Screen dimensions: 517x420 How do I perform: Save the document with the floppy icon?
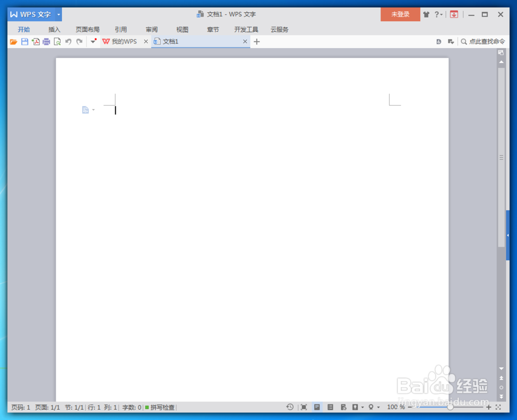point(25,41)
